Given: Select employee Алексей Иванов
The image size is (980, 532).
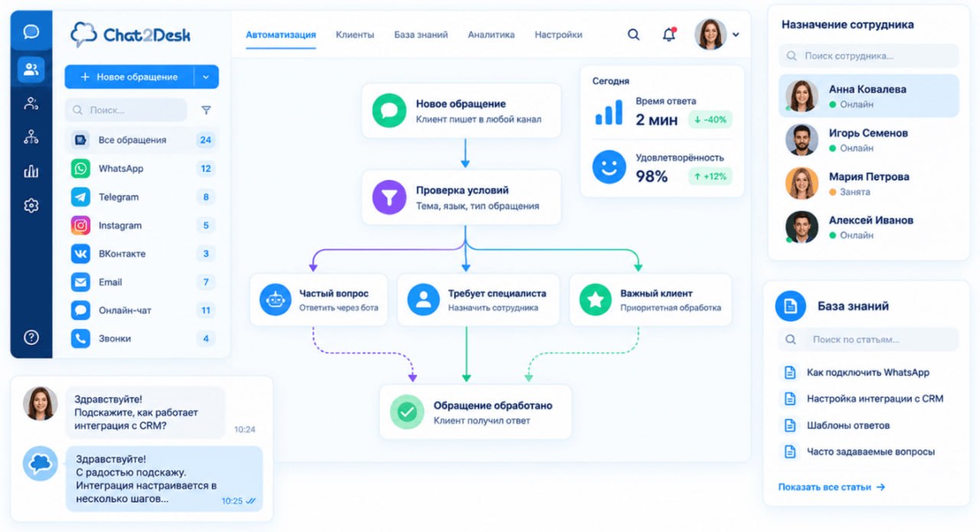Looking at the screenshot, I should pos(868,227).
